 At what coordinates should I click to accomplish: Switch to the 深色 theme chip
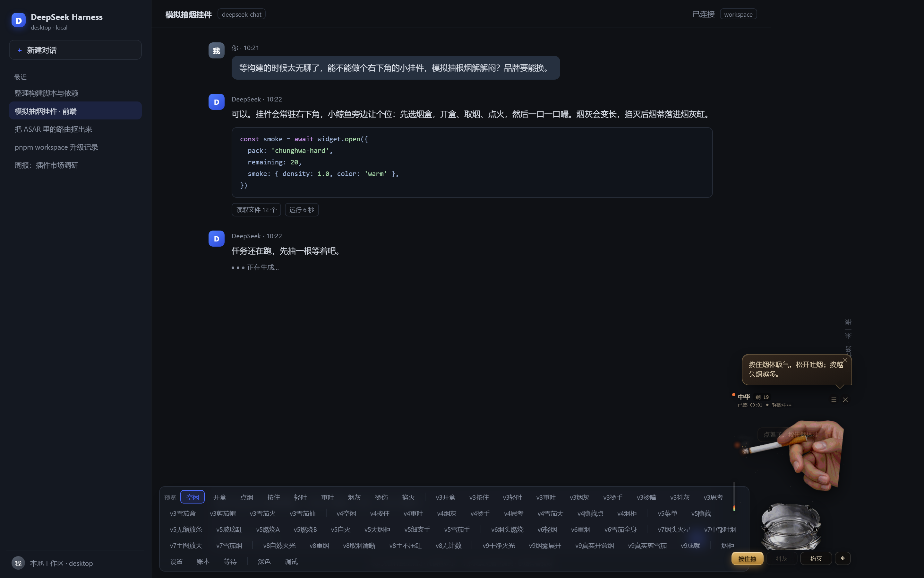(264, 561)
